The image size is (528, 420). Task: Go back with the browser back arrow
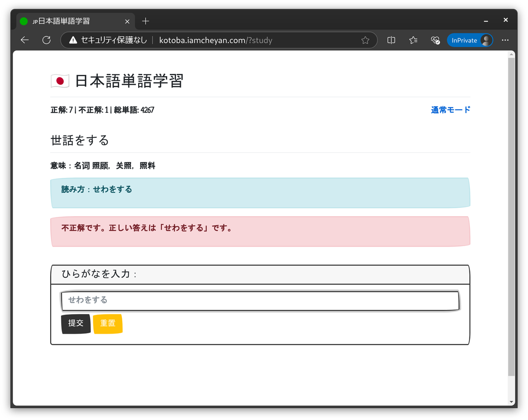(25, 40)
